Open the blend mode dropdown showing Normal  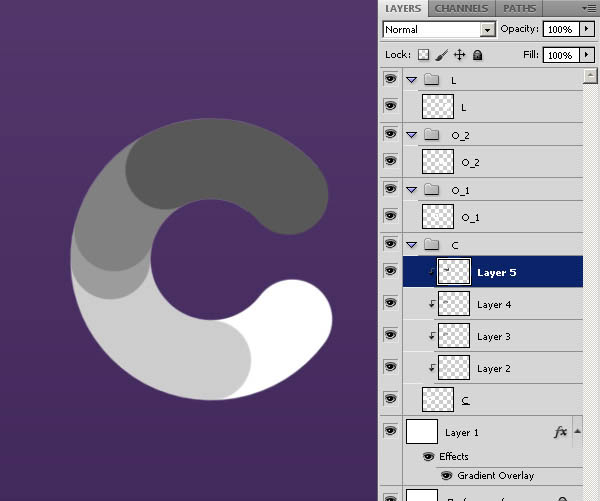(439, 30)
